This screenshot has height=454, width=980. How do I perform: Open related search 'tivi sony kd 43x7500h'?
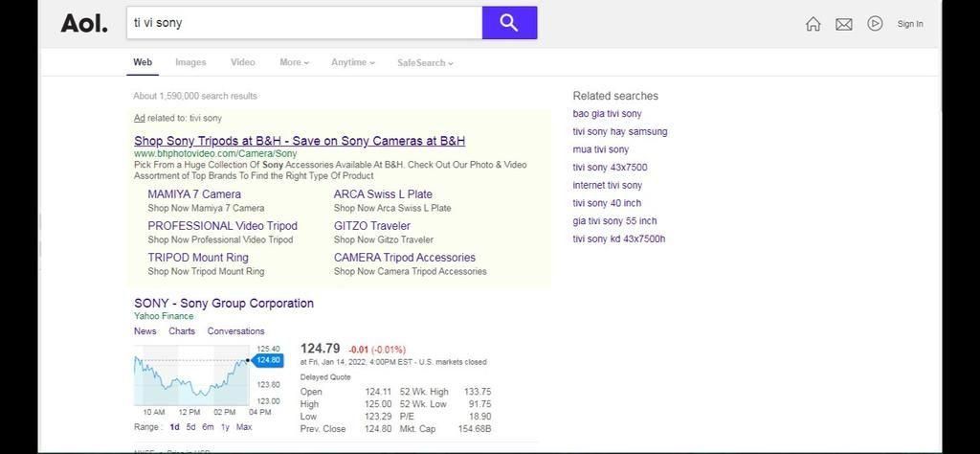pyautogui.click(x=619, y=238)
